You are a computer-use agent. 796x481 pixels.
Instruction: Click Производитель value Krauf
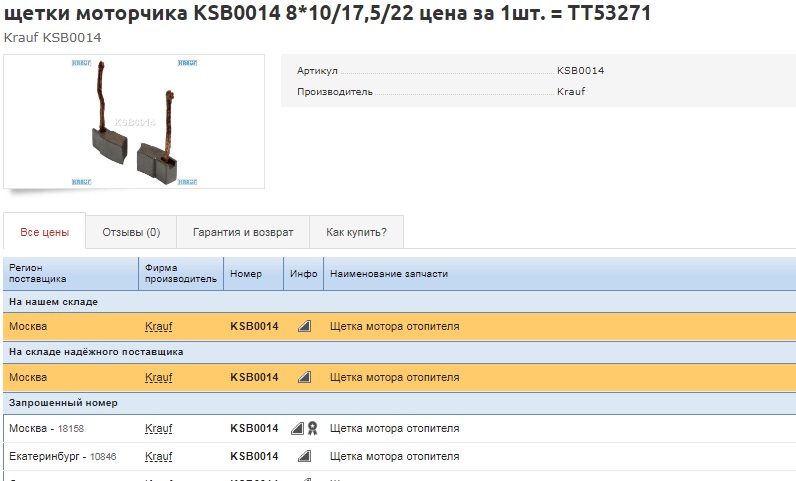(x=571, y=91)
